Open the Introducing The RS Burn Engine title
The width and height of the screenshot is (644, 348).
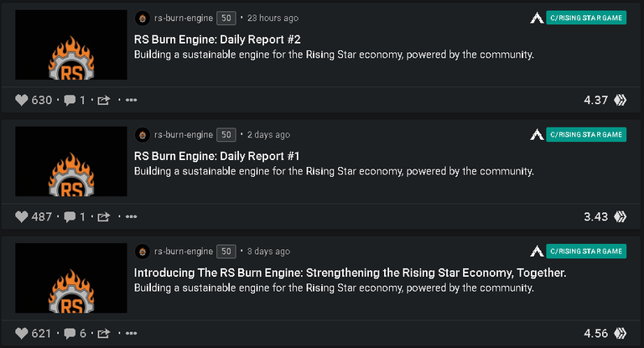click(x=350, y=273)
